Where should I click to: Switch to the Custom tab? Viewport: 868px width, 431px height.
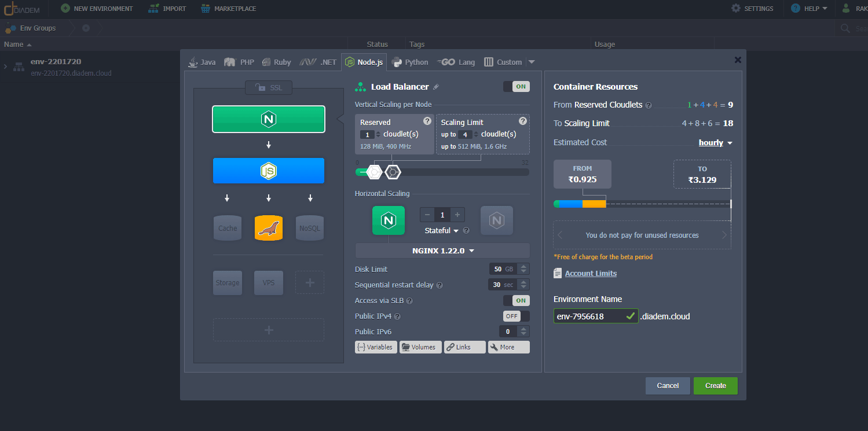coord(503,62)
